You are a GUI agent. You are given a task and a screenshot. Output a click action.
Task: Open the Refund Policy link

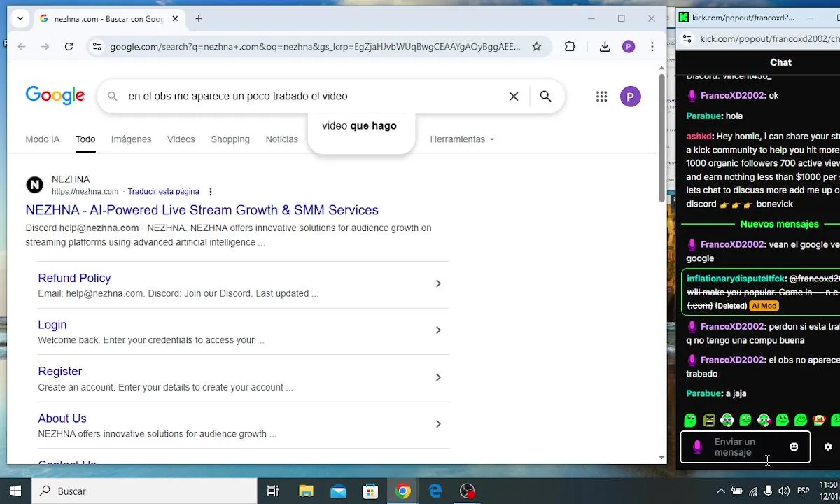pos(74,278)
